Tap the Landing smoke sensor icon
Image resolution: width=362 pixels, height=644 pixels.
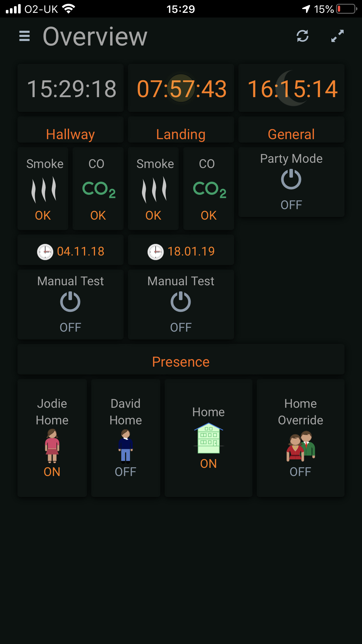point(154,189)
